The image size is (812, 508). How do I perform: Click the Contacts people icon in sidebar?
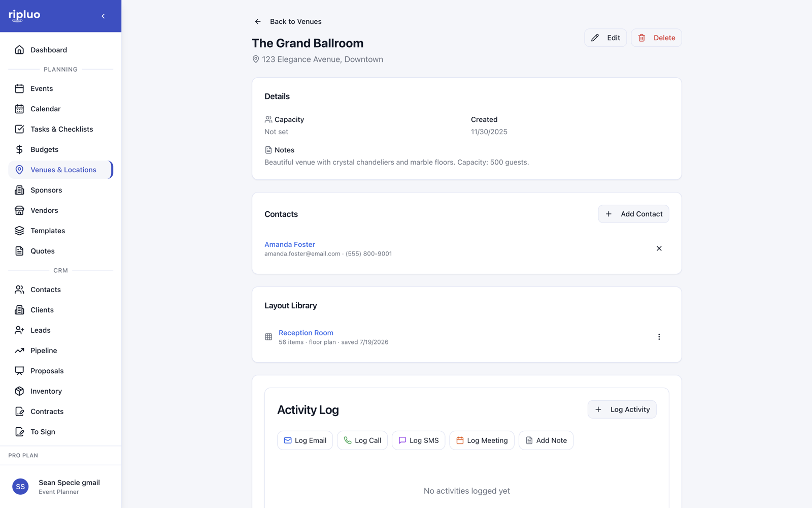tap(19, 290)
